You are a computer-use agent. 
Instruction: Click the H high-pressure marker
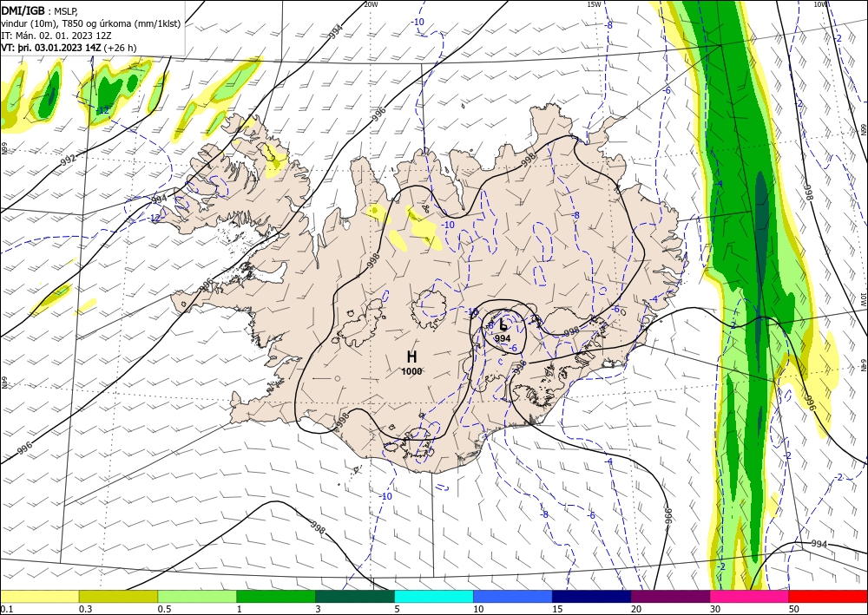(411, 357)
